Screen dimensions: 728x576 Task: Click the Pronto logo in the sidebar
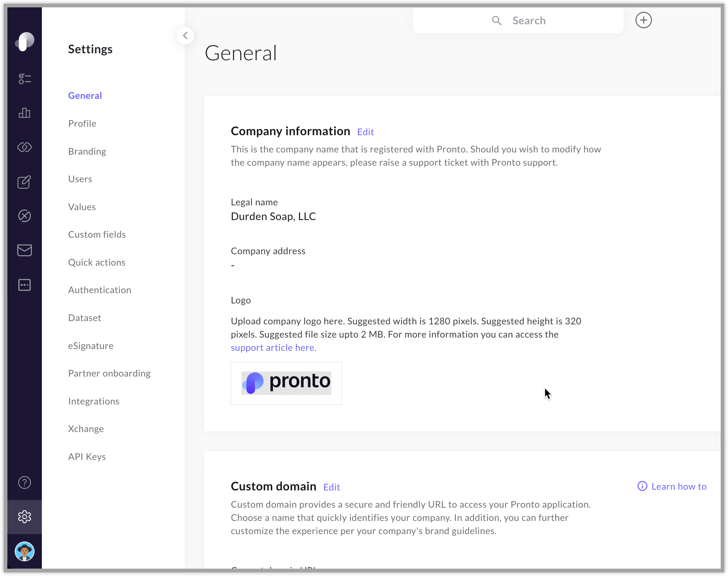click(x=25, y=42)
